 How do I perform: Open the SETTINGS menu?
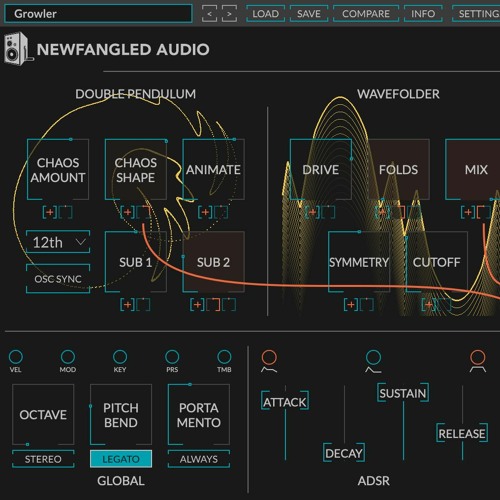pyautogui.click(x=476, y=14)
